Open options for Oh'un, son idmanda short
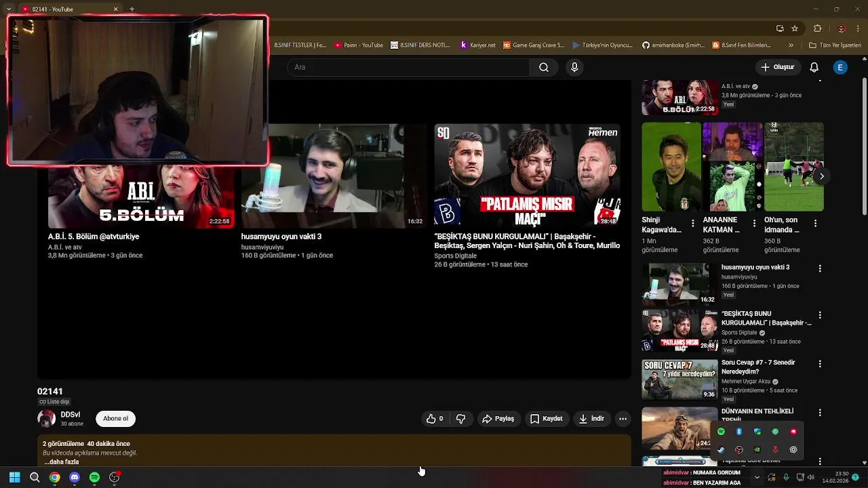Image resolution: width=868 pixels, height=488 pixels. 815,223
